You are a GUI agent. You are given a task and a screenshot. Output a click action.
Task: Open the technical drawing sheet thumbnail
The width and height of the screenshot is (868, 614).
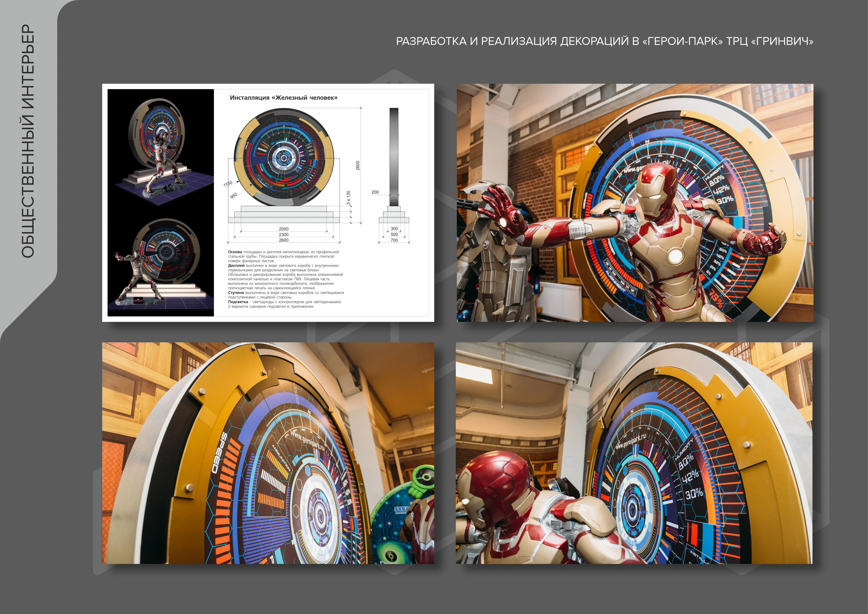coord(268,203)
